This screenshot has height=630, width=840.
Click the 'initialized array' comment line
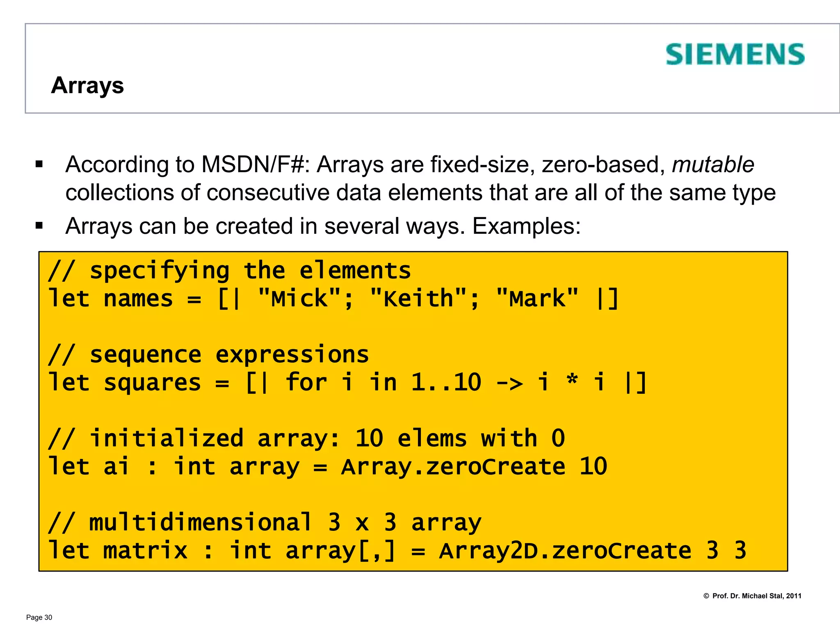click(306, 438)
